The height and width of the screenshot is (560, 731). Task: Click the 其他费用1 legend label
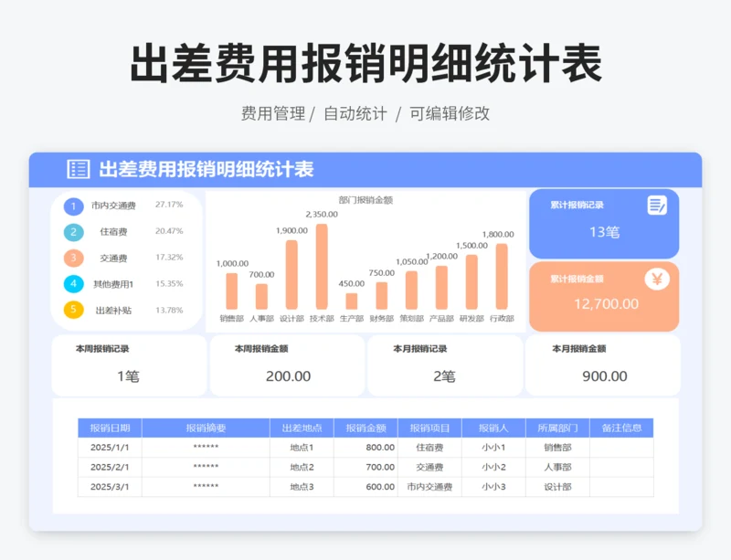click(113, 284)
